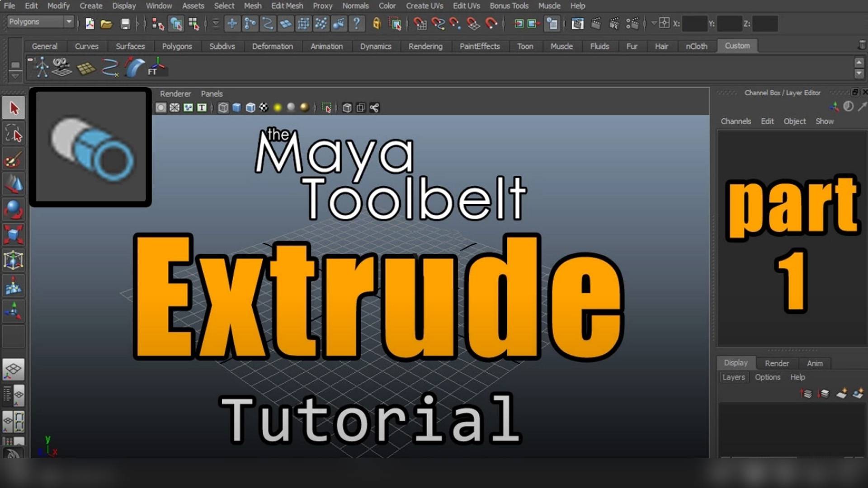The width and height of the screenshot is (868, 488).
Task: Click the polygon plane shelf icon
Action: 86,68
